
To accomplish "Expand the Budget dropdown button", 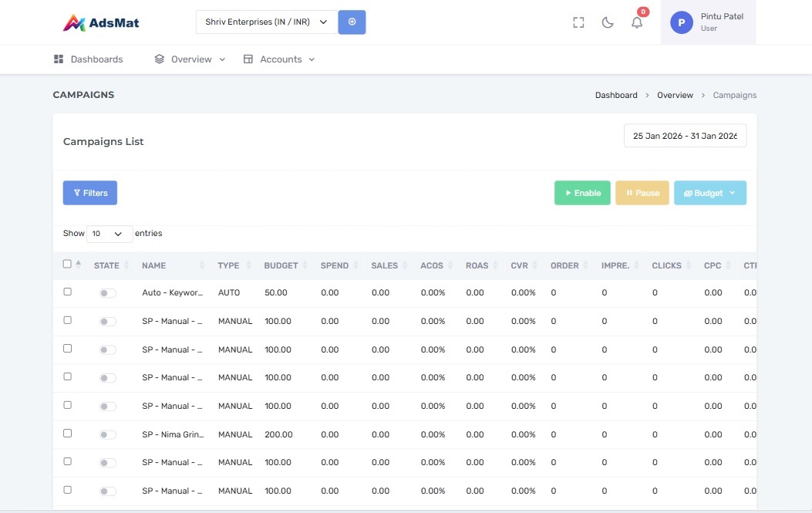I will pos(709,193).
